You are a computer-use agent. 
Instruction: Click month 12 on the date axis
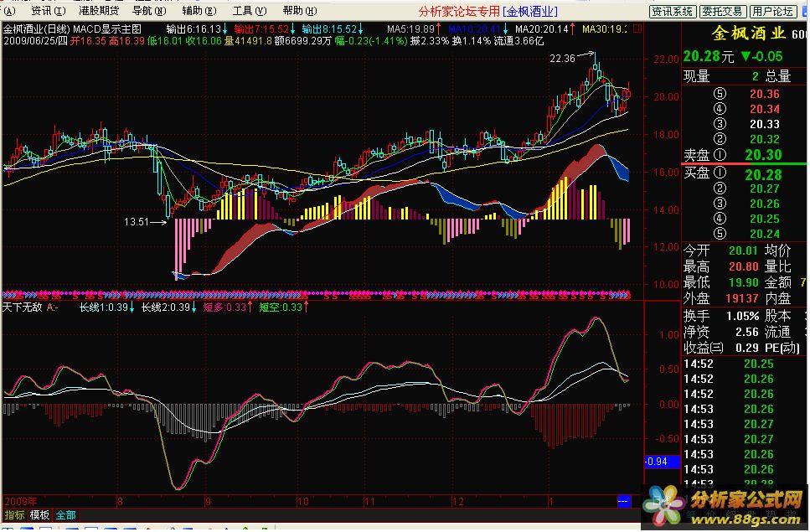(x=457, y=501)
